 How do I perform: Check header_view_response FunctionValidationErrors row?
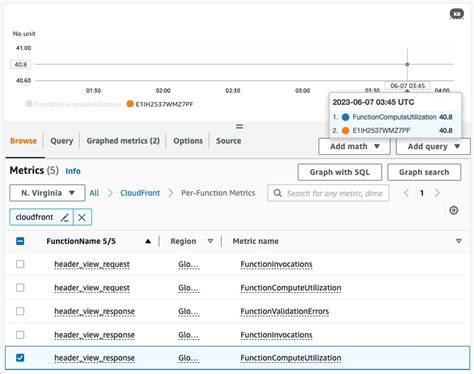pos(20,311)
